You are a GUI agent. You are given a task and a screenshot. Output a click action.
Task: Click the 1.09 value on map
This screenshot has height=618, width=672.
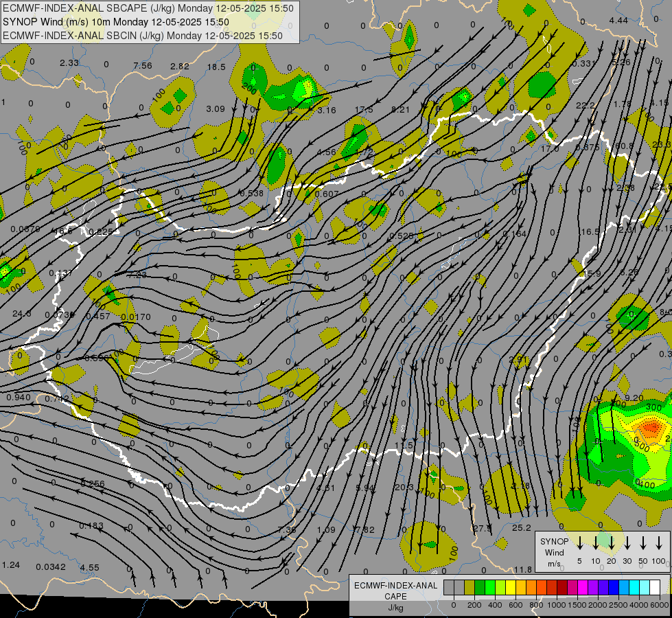click(326, 529)
